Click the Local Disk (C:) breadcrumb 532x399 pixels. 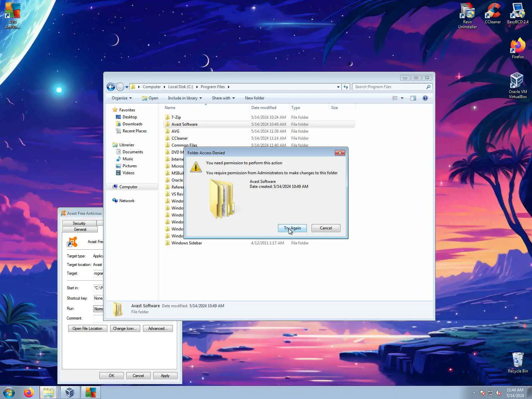pyautogui.click(x=181, y=87)
